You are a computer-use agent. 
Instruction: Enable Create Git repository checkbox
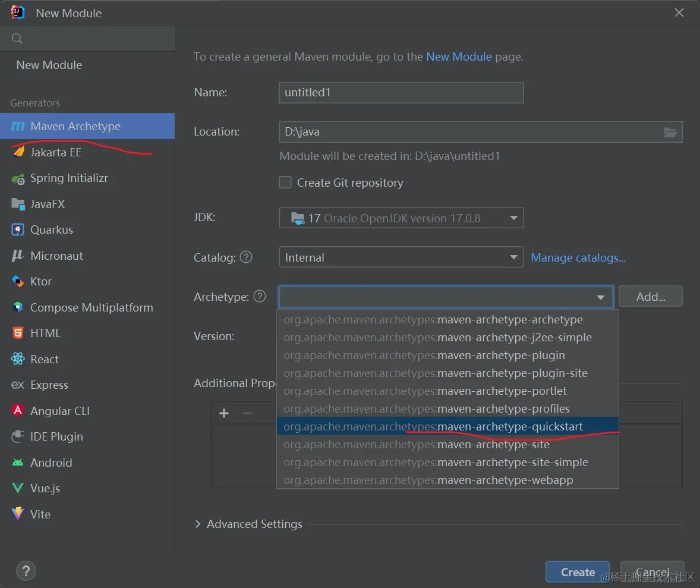tap(285, 183)
